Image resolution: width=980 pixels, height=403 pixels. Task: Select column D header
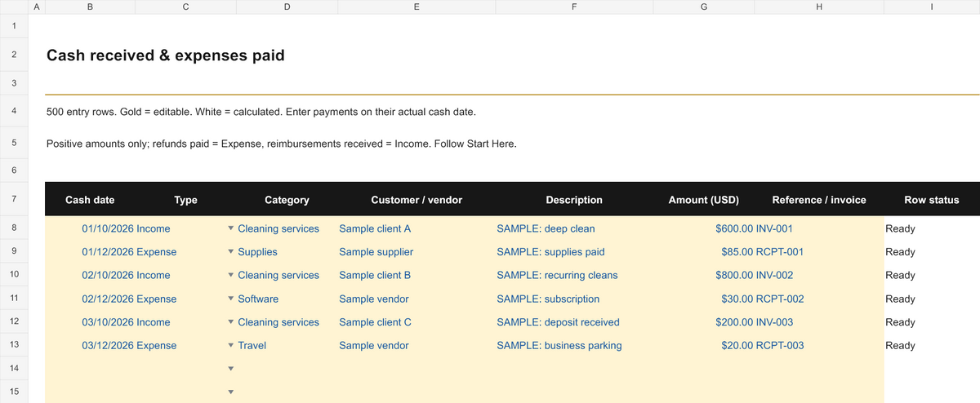point(287,7)
